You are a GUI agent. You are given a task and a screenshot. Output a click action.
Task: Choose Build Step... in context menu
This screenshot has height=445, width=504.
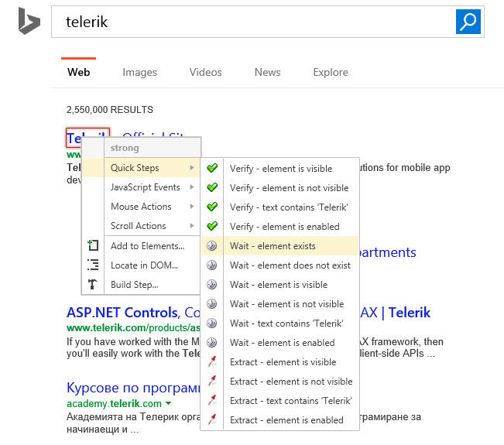pyautogui.click(x=141, y=284)
